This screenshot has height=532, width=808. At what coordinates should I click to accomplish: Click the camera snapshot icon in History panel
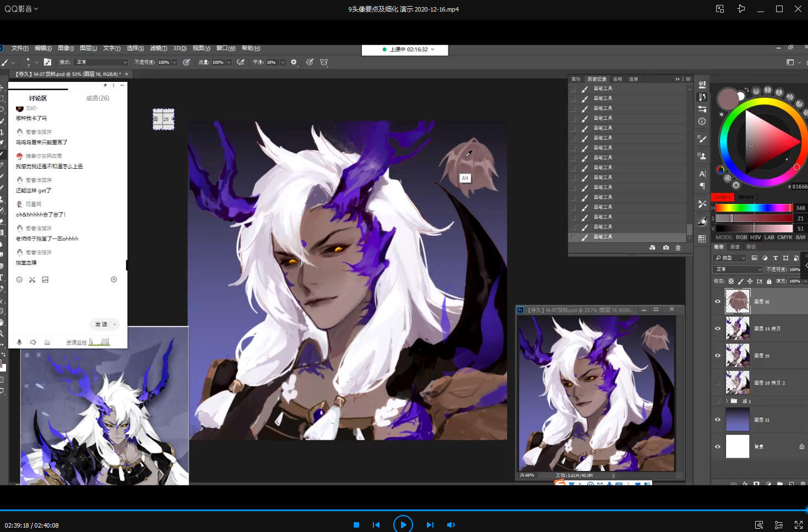(666, 248)
